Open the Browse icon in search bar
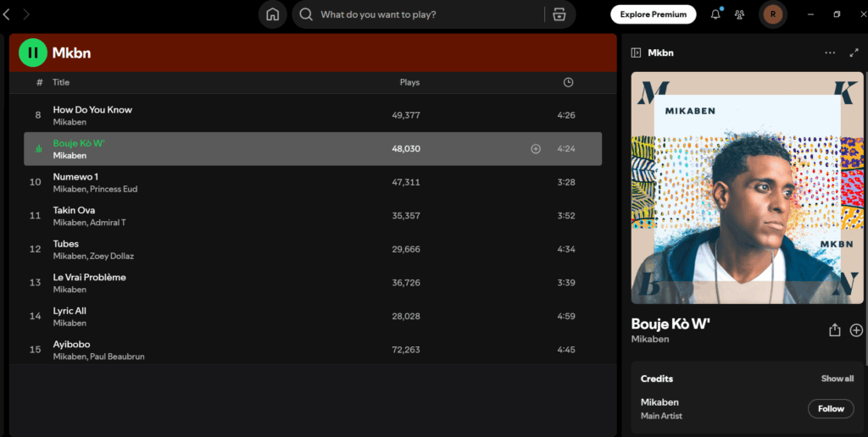 pos(559,14)
